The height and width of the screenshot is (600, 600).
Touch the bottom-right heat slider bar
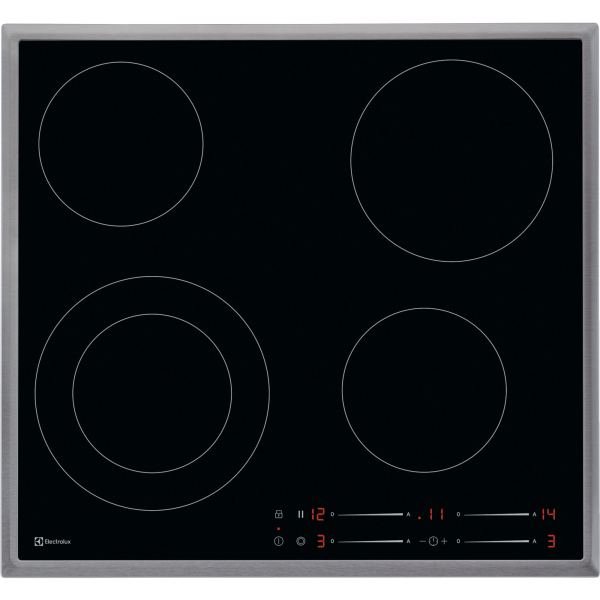pyautogui.click(x=497, y=541)
